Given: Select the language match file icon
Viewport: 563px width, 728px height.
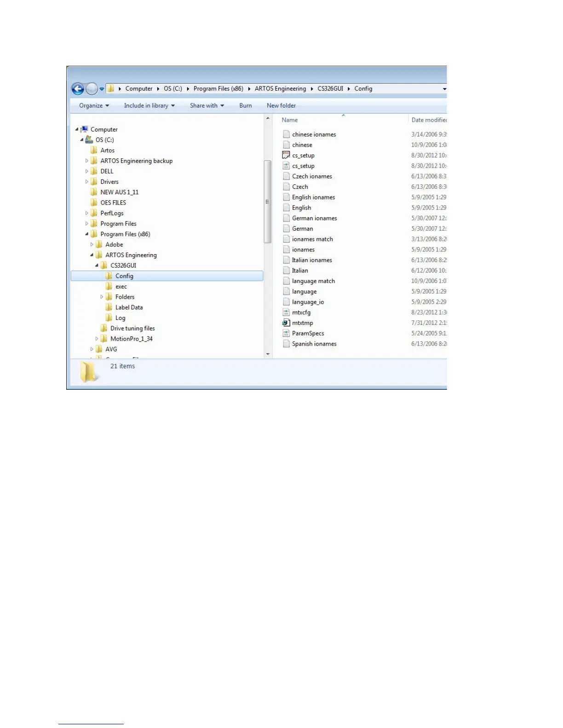Looking at the screenshot, I should click(x=286, y=281).
